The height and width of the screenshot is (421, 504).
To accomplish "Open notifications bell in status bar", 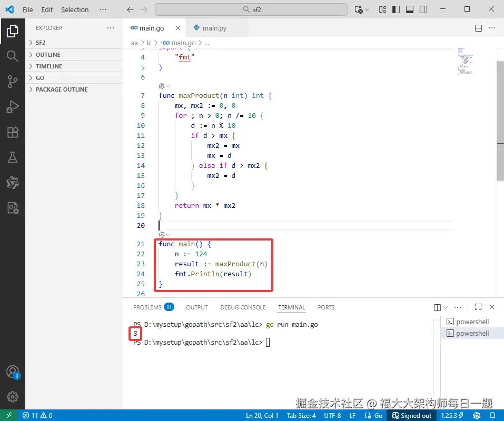I will coord(492,416).
